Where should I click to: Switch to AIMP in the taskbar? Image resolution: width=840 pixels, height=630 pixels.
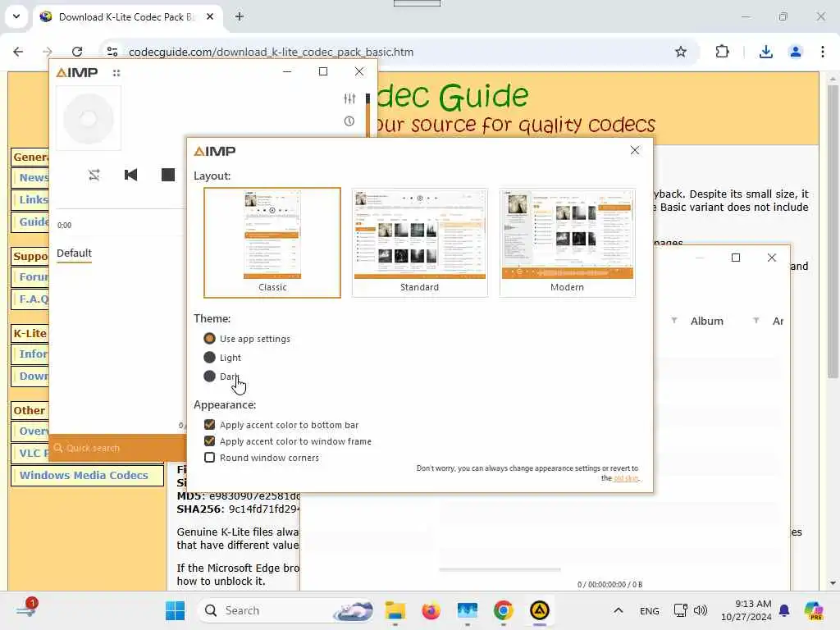(x=540, y=610)
